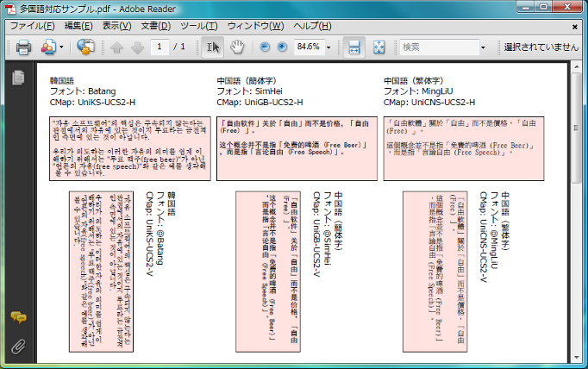Go to next page arrow
Viewport: 588px width, 369px height.
pyautogui.click(x=138, y=47)
